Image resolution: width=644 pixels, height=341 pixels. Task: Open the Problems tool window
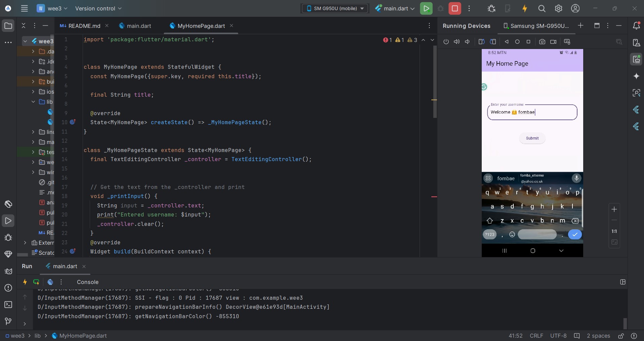pos(8,288)
